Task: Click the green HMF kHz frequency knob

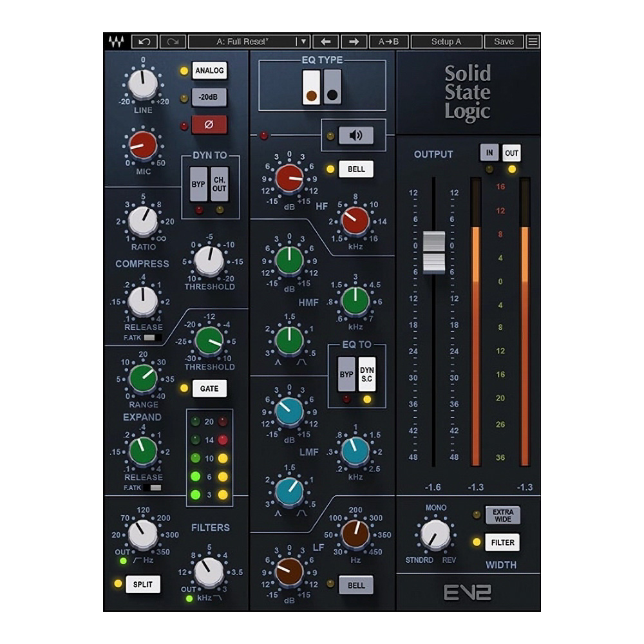Action: [355, 301]
